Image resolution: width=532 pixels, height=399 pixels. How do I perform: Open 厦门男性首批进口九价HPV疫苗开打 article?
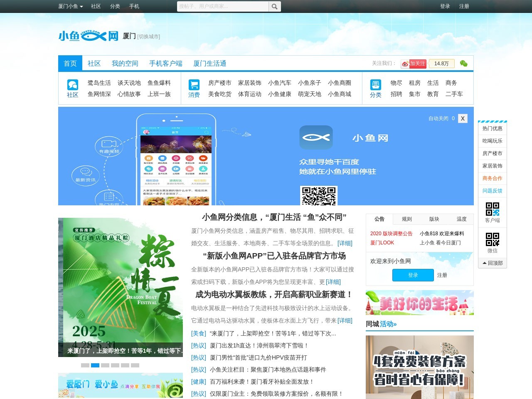[259, 357]
